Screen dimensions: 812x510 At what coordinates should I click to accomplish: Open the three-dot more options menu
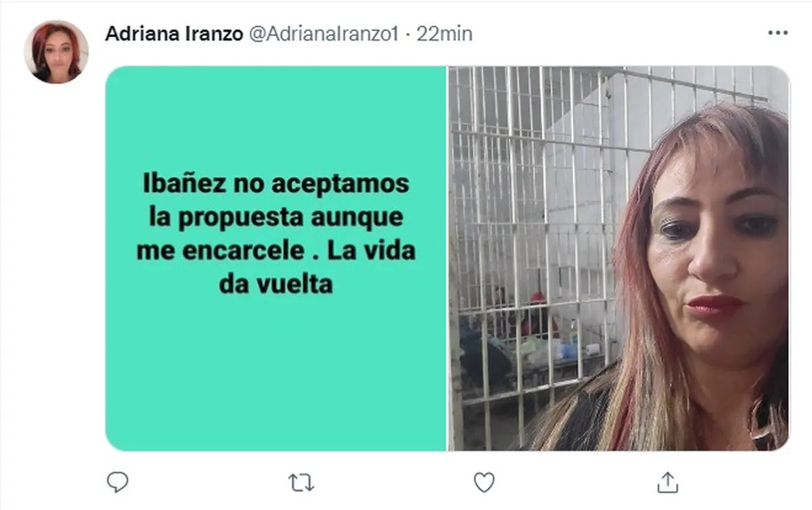click(x=777, y=33)
